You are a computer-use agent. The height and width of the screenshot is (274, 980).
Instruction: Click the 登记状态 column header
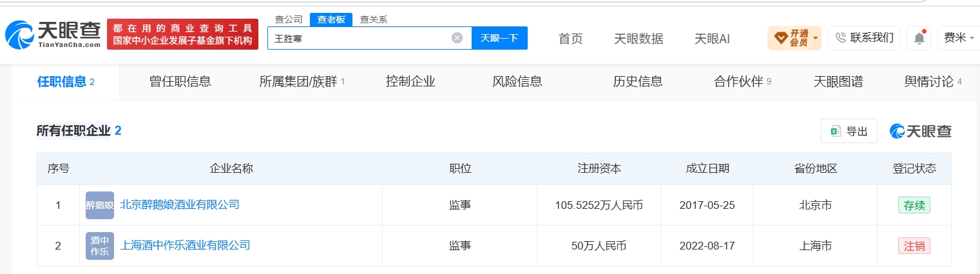[914, 169]
